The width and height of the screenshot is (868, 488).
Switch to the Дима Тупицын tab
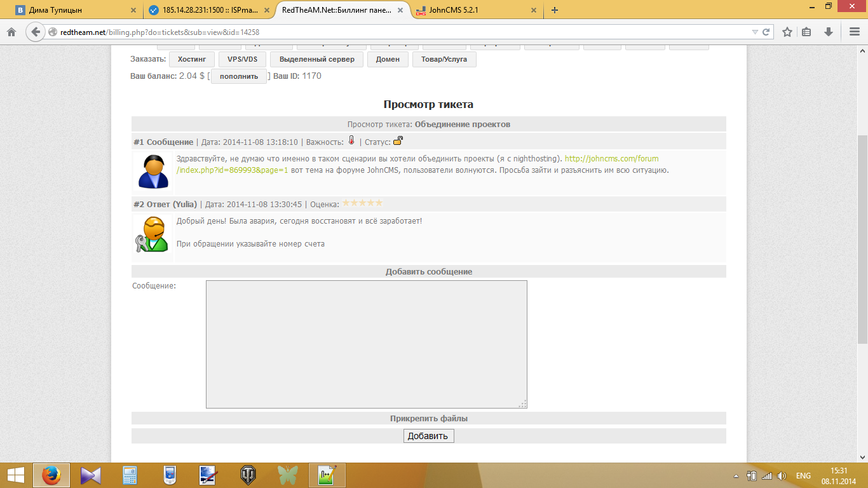click(x=73, y=10)
